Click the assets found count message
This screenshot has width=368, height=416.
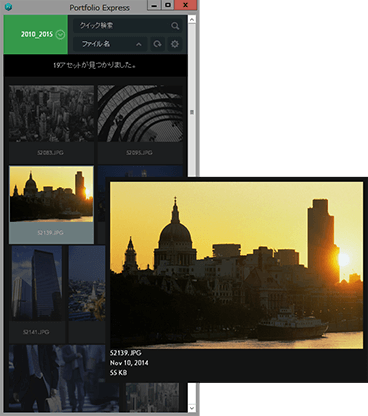pyautogui.click(x=95, y=65)
